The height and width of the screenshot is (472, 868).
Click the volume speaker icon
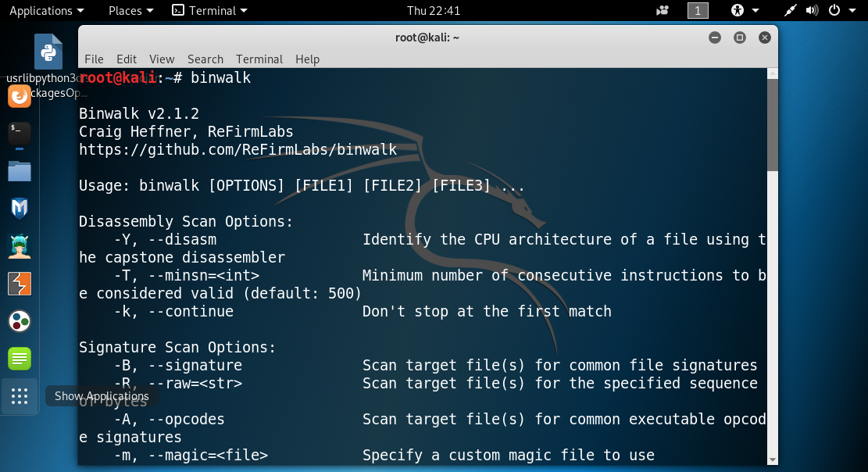click(812, 10)
